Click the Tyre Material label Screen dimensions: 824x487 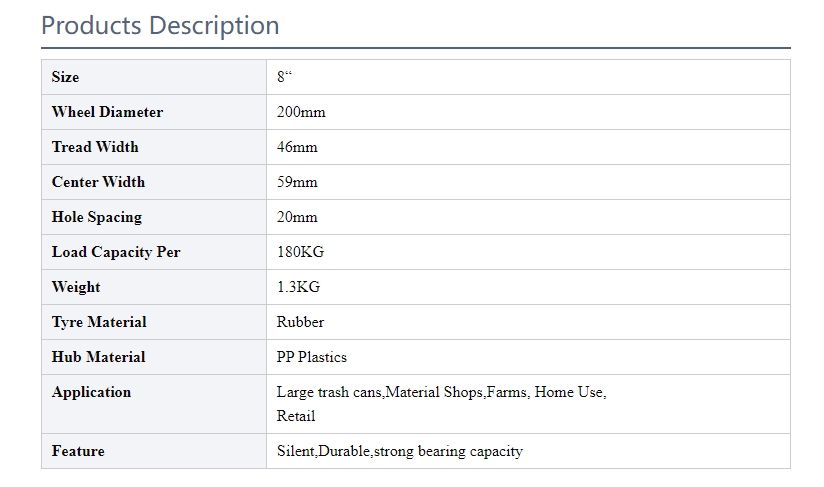pos(99,322)
